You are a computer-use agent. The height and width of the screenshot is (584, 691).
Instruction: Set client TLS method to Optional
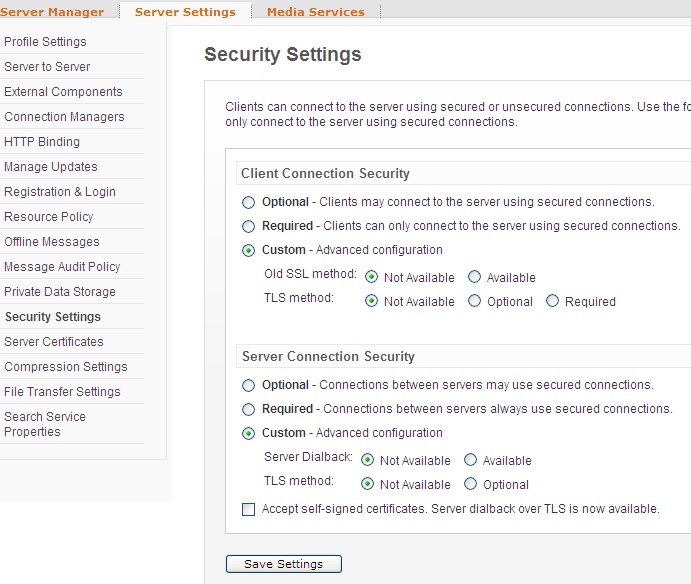click(474, 301)
